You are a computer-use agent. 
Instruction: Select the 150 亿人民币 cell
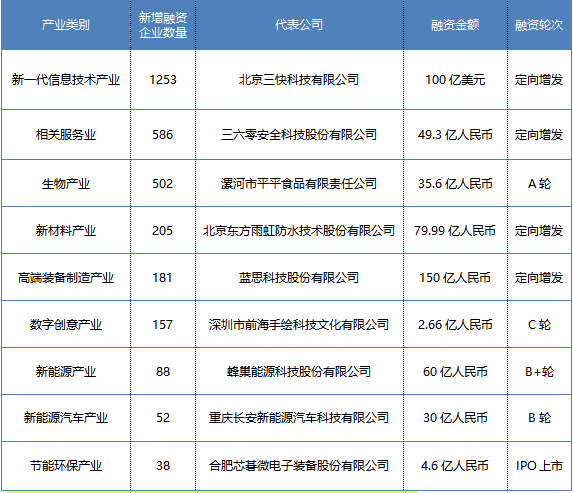pyautogui.click(x=455, y=278)
